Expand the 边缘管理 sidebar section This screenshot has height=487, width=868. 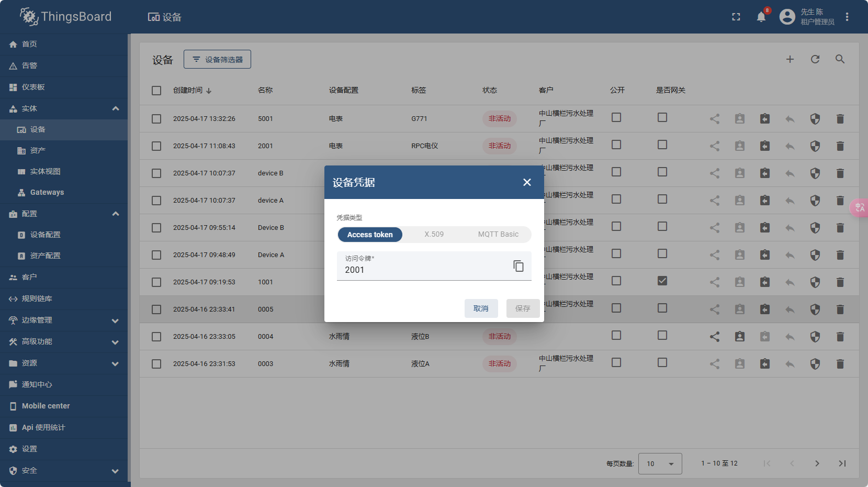click(x=115, y=320)
